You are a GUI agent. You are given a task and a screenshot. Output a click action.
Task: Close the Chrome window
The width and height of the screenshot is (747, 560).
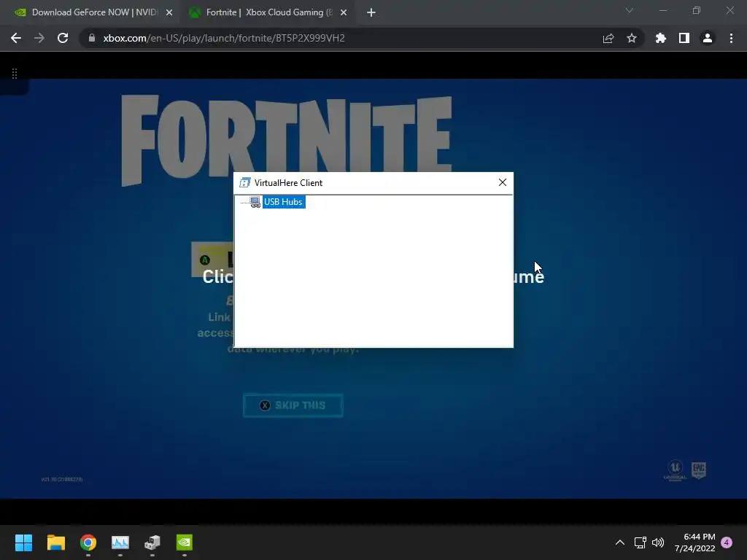click(x=729, y=10)
